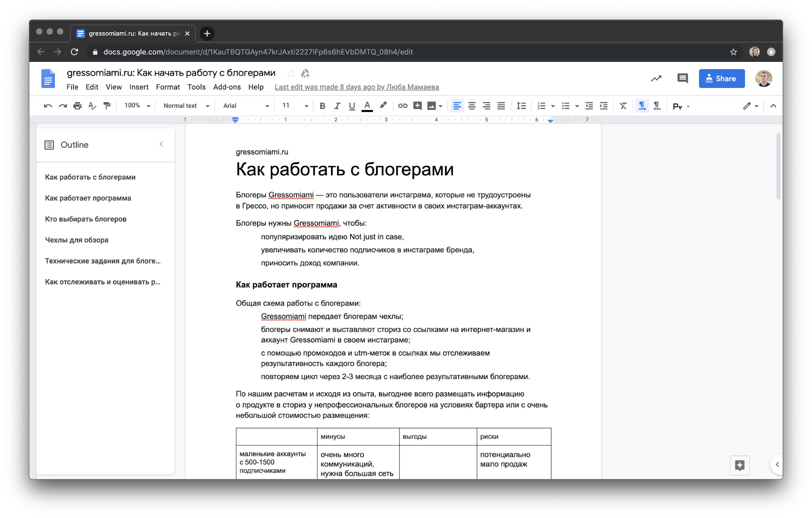Apply numbered list
The image size is (812, 518).
point(541,106)
